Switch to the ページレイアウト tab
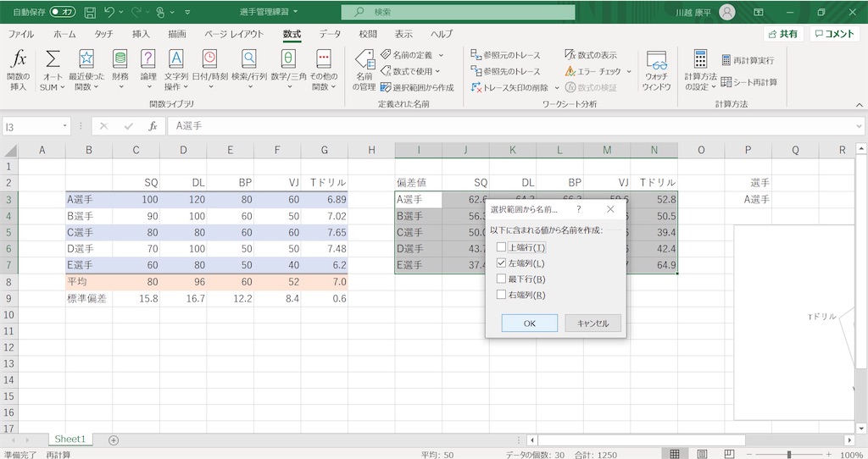868x459 pixels. pos(234,34)
